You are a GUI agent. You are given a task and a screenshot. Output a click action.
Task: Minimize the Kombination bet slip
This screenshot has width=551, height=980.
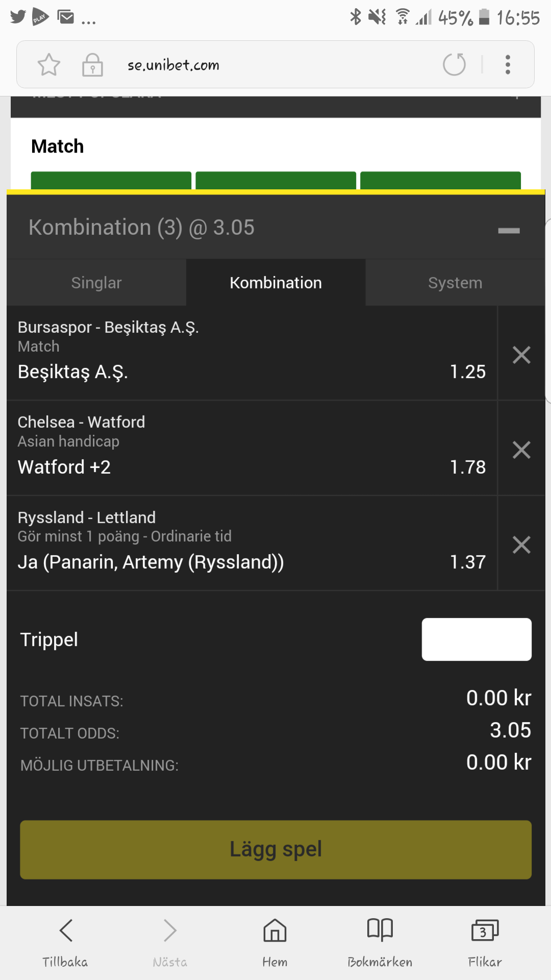(x=509, y=231)
